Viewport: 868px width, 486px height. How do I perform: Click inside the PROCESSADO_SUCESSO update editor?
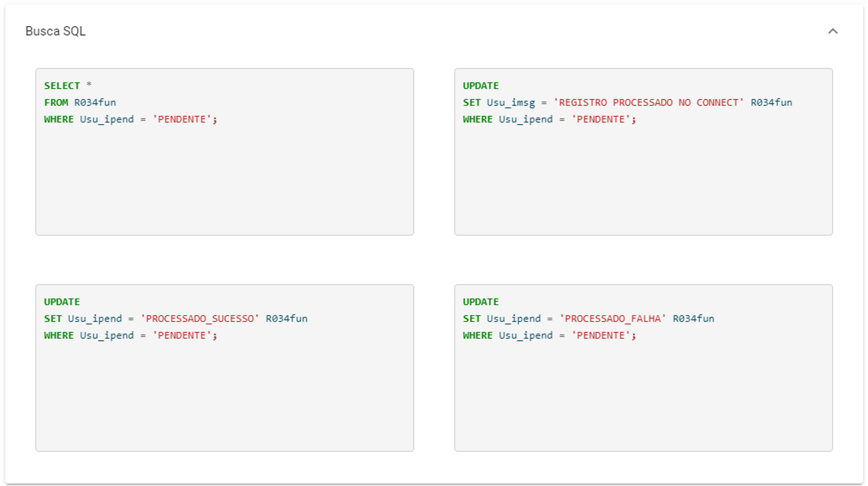coord(224,395)
